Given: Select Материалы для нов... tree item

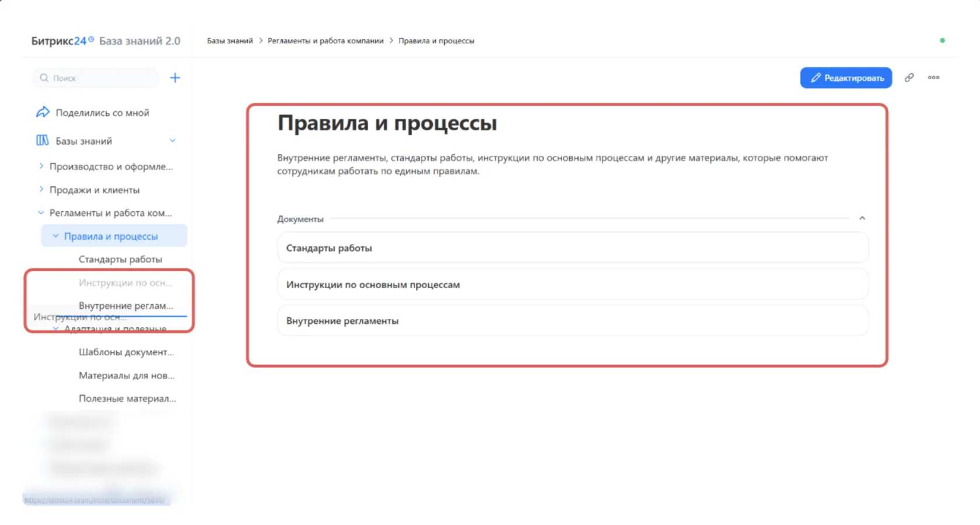Looking at the screenshot, I should click(x=127, y=376).
